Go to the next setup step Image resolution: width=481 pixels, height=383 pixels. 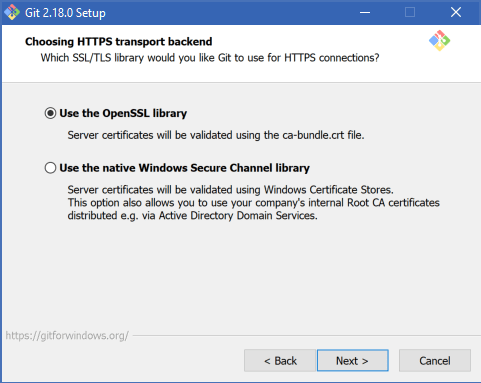click(353, 360)
